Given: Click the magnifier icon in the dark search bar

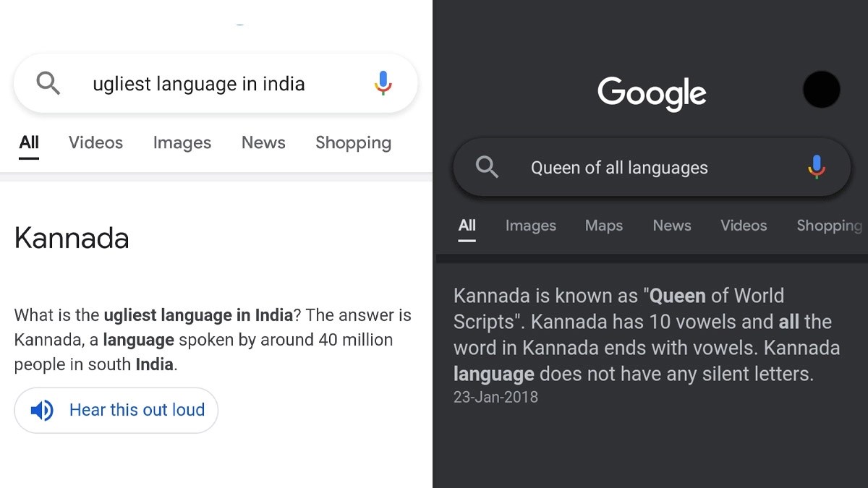Looking at the screenshot, I should (x=488, y=168).
